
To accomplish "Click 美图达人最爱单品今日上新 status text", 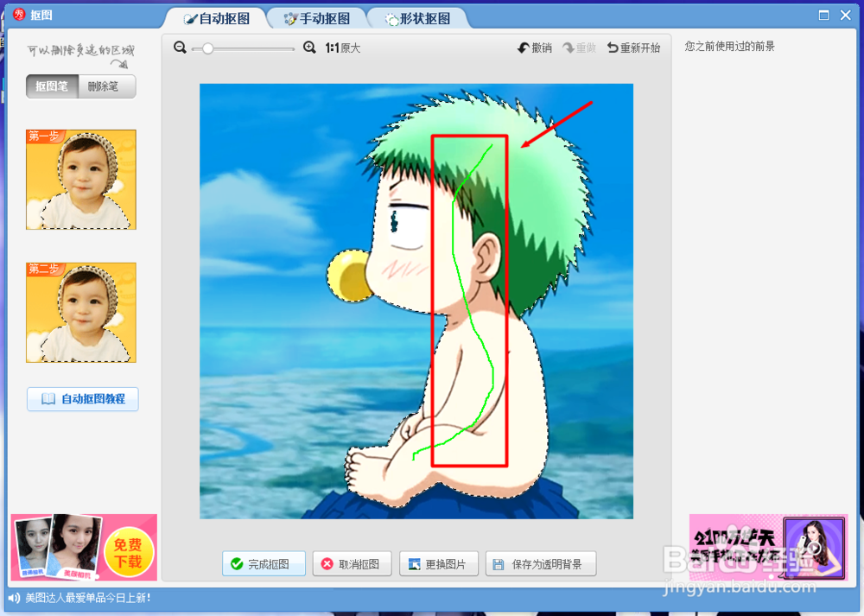I will point(88,598).
